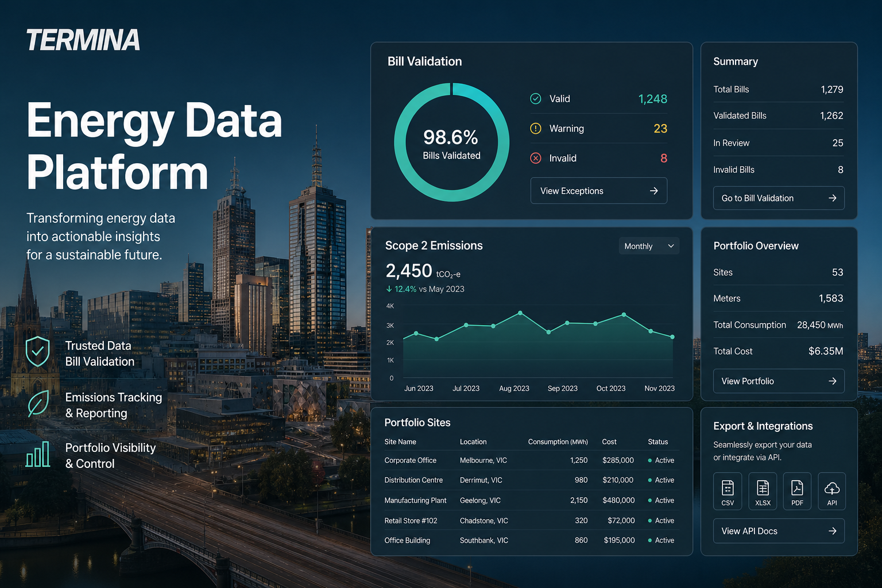Click the arrow in the Go to Bill Validation button

832,198
